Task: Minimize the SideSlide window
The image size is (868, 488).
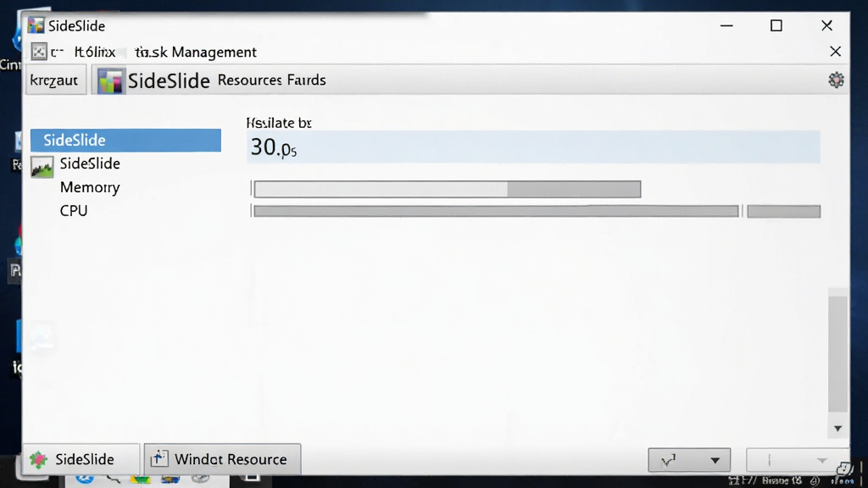Action: tap(726, 25)
